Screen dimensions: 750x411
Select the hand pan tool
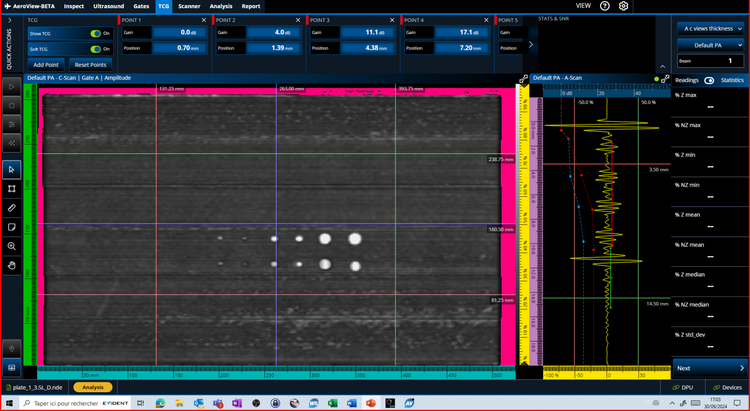point(11,264)
